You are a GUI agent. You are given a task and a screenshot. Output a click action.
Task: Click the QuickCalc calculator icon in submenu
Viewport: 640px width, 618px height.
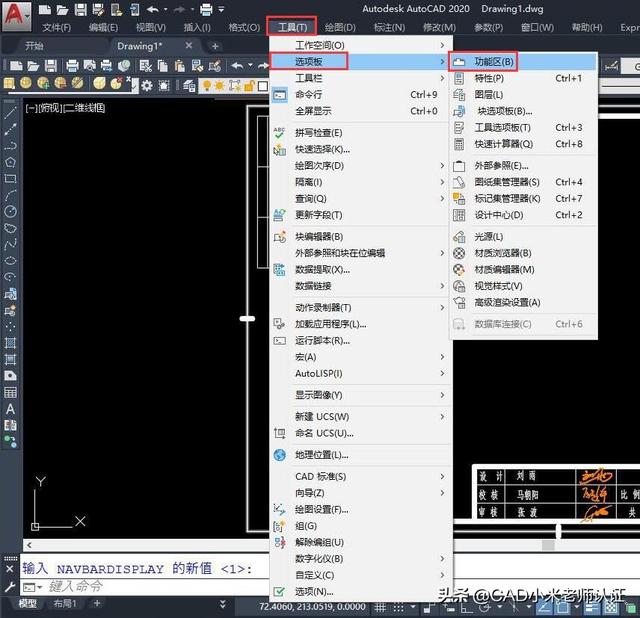[x=459, y=144]
